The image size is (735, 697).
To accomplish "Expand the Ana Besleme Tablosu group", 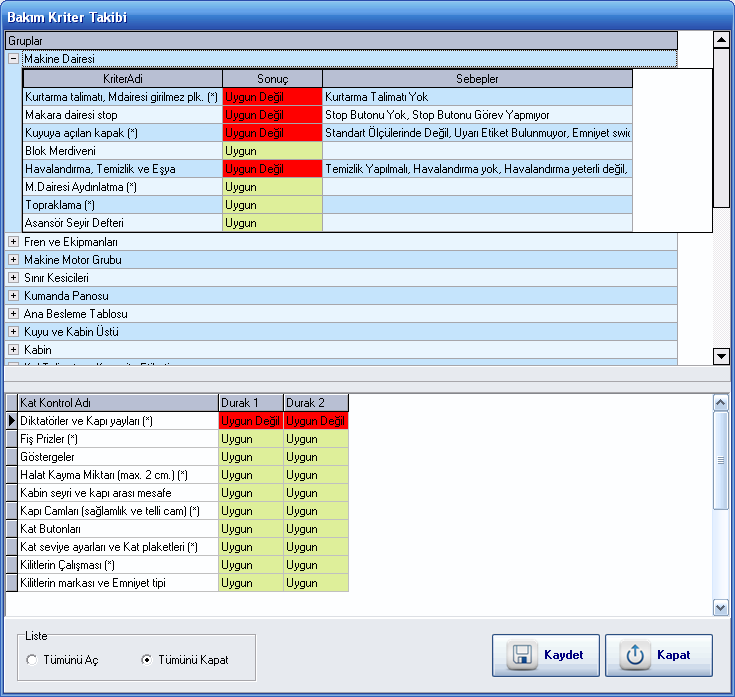I will click(x=14, y=314).
